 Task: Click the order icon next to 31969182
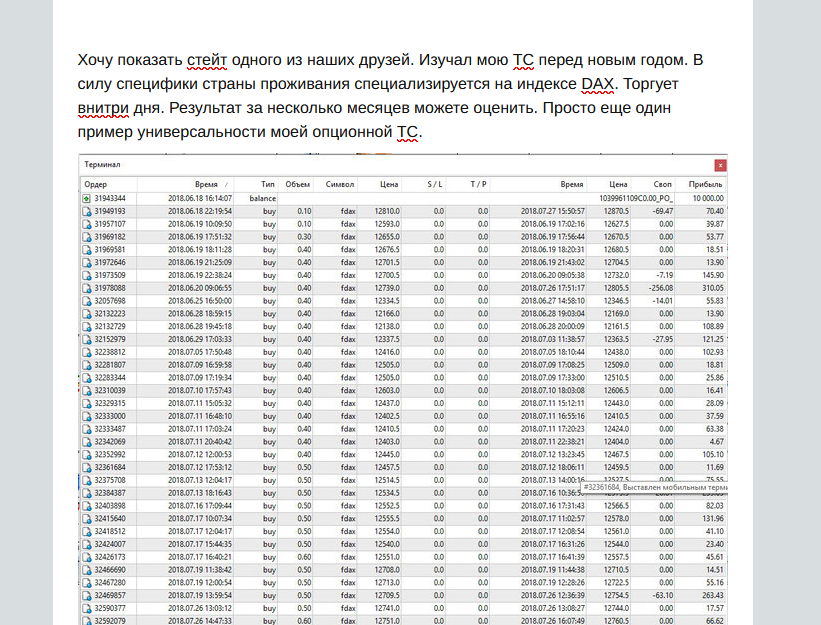tap(86, 237)
